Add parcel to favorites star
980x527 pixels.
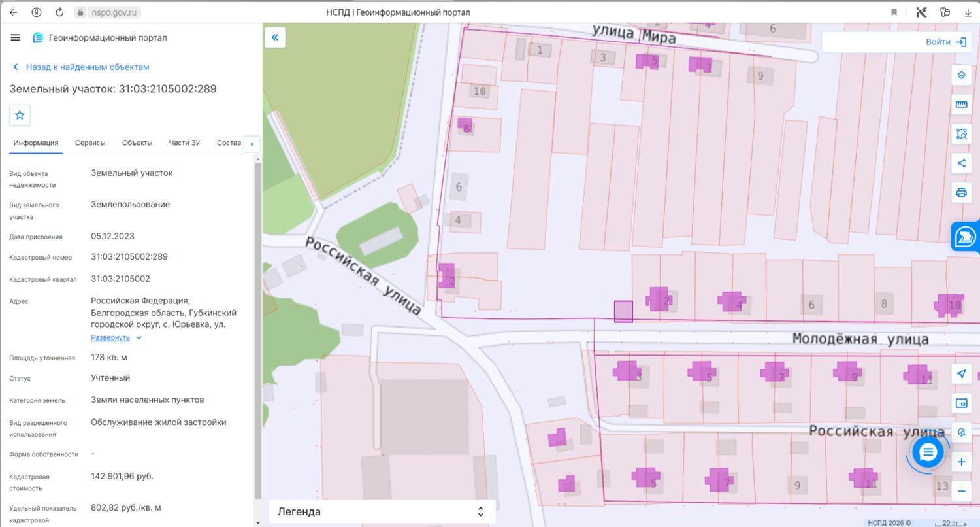20,115
